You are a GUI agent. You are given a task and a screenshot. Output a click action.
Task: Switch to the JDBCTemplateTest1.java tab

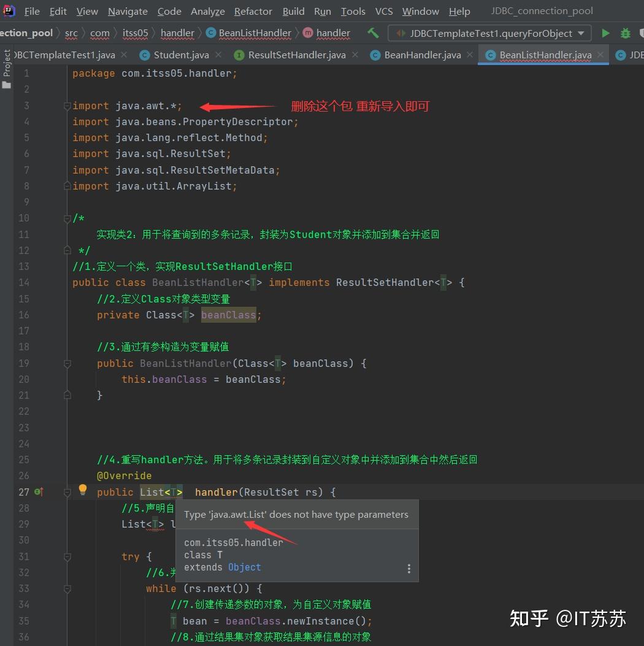pos(64,55)
